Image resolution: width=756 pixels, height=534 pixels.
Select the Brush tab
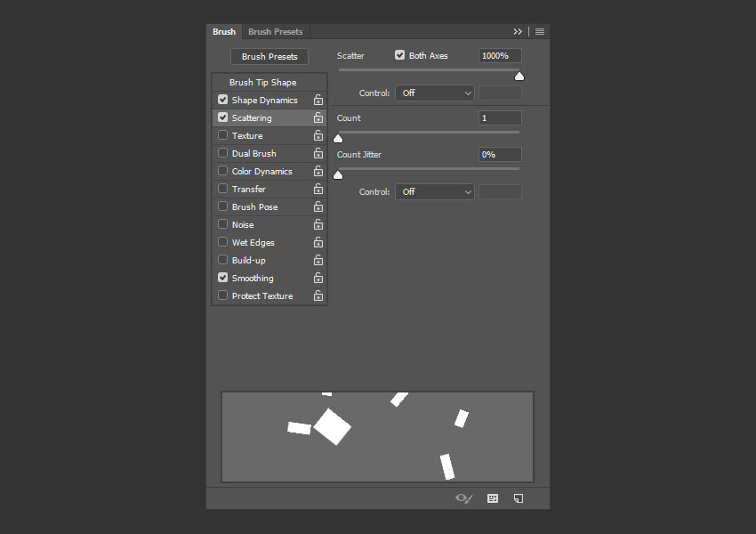tap(224, 32)
